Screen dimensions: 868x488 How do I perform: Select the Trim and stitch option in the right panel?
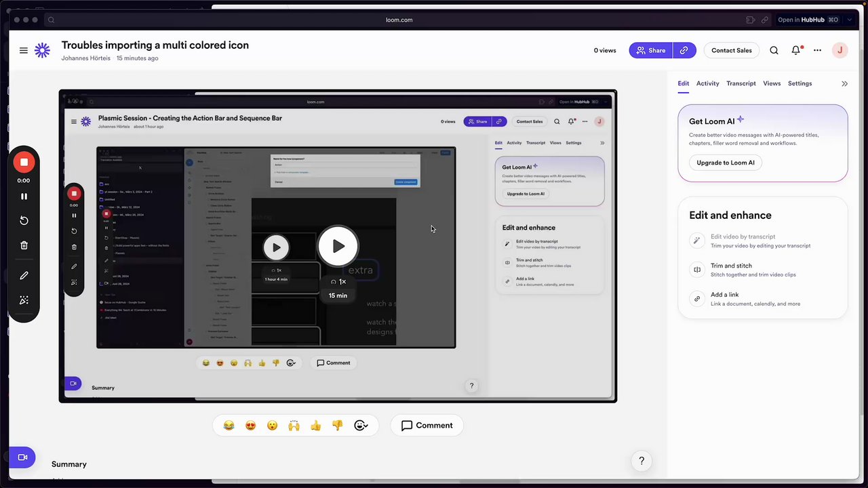coord(763,270)
